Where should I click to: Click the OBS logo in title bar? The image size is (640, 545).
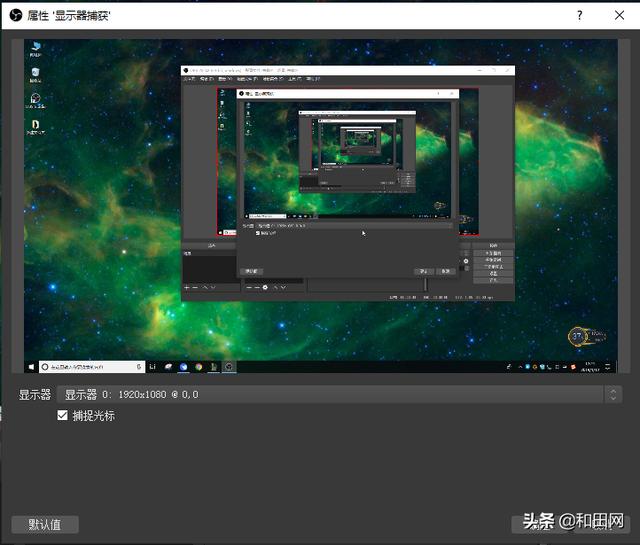pos(16,16)
